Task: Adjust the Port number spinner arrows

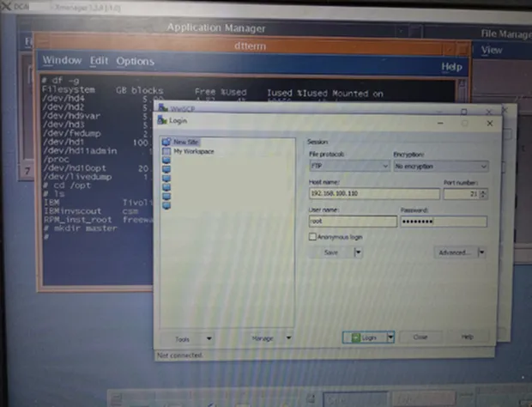Action: point(484,194)
